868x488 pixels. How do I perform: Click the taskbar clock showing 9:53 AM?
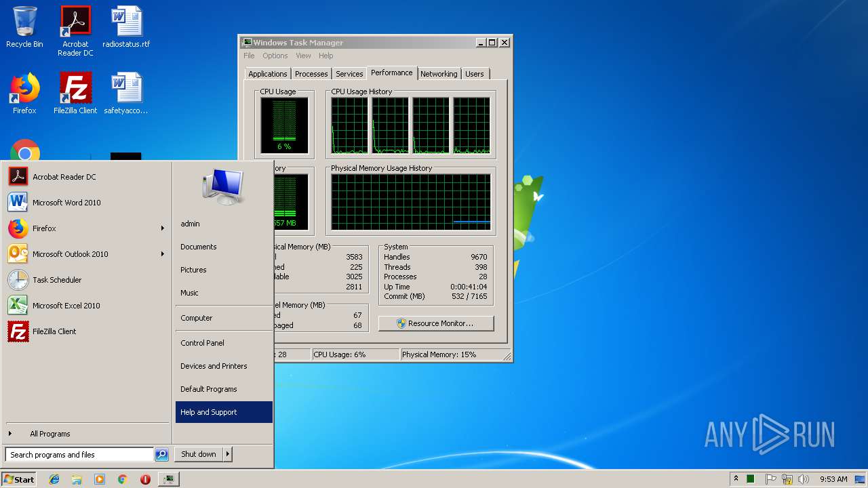[833, 479]
